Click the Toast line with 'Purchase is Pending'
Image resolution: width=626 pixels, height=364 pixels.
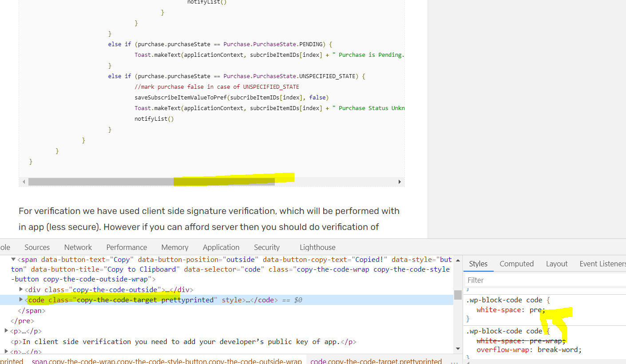coord(269,55)
